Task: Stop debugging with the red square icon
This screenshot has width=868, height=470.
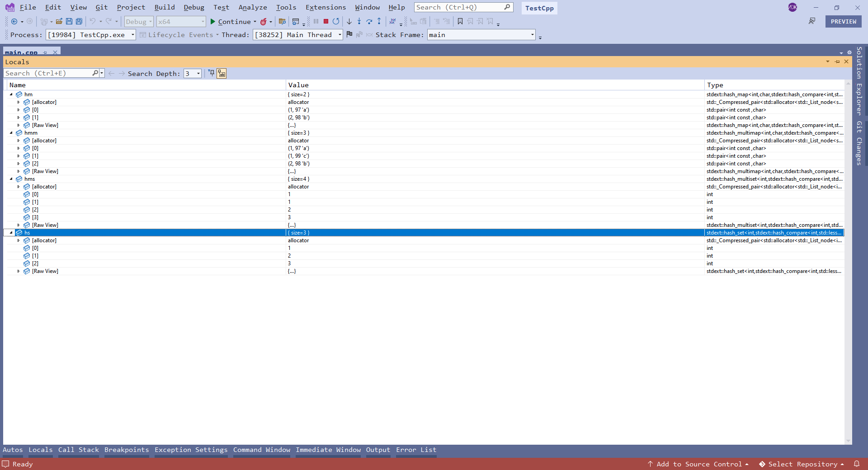Action: [x=325, y=21]
